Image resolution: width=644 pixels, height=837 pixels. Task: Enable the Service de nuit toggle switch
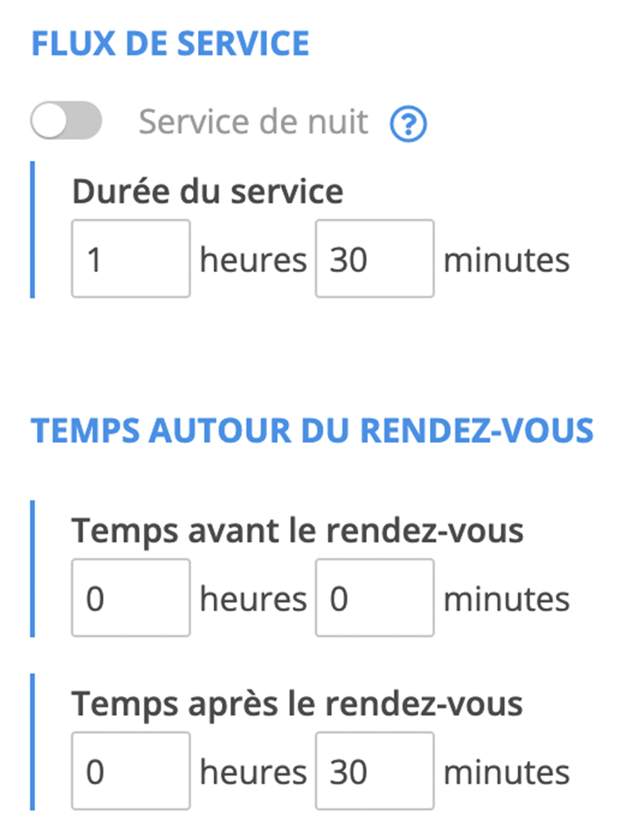pyautogui.click(x=66, y=121)
